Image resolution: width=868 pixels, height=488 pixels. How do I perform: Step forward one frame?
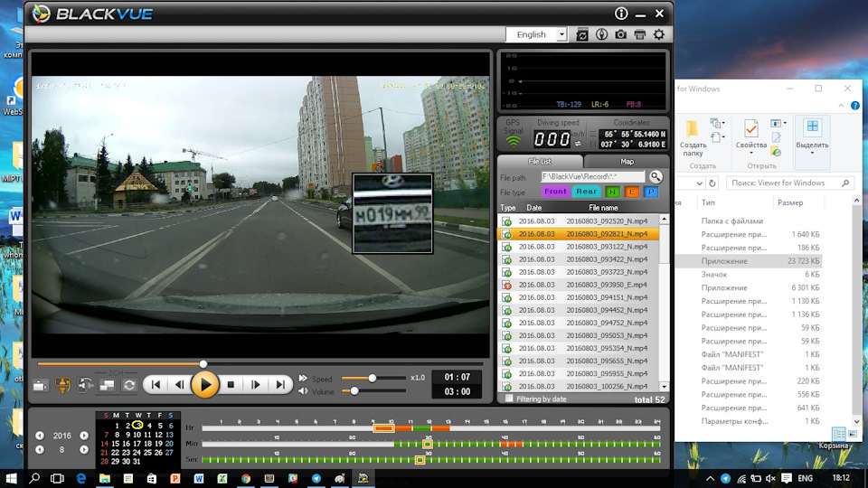255,385
